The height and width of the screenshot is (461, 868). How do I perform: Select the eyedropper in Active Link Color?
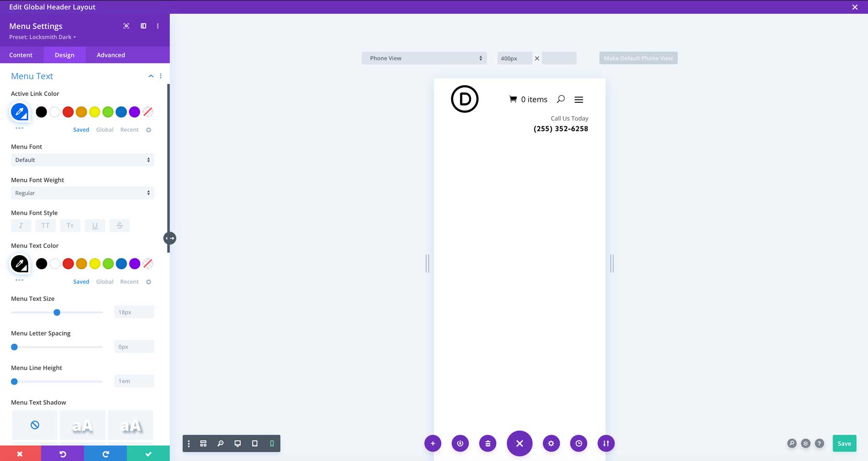click(x=19, y=111)
